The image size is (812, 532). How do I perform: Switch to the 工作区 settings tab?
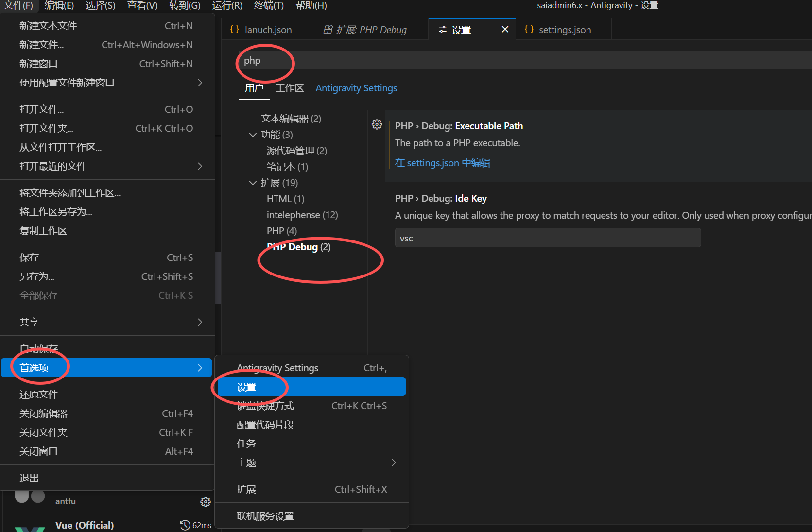pos(289,88)
